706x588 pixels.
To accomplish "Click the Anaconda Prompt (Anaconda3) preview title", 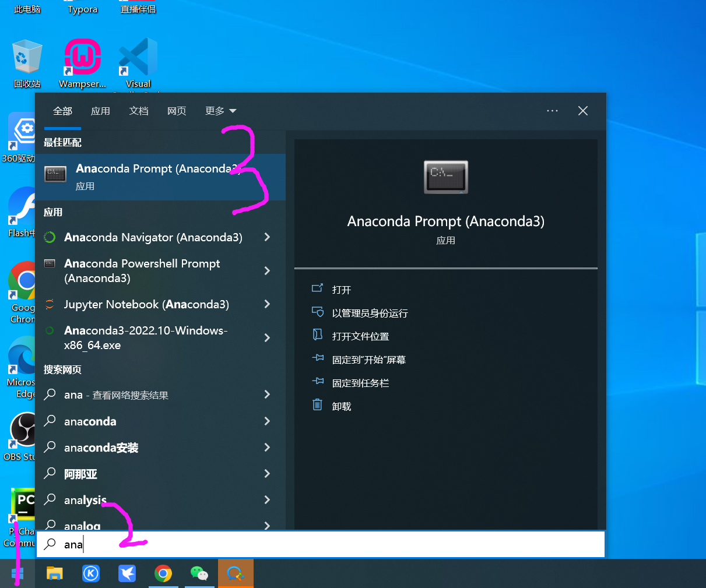I will pos(446,221).
